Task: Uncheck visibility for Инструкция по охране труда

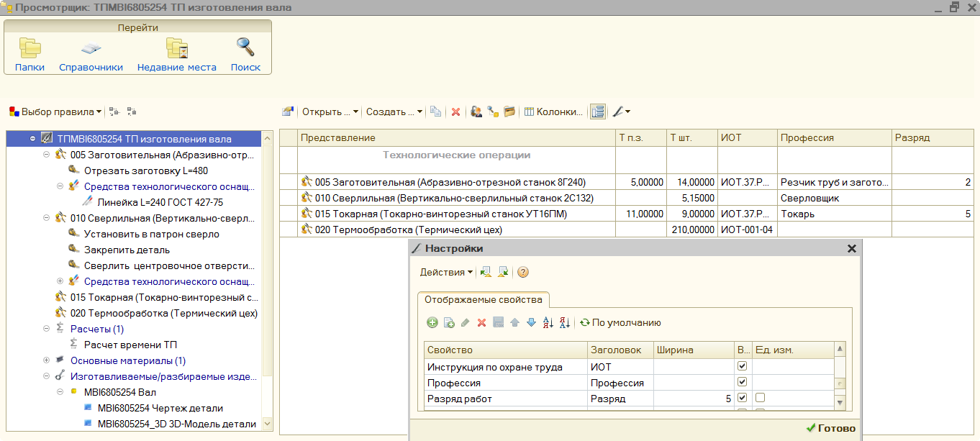Action: pos(743,367)
